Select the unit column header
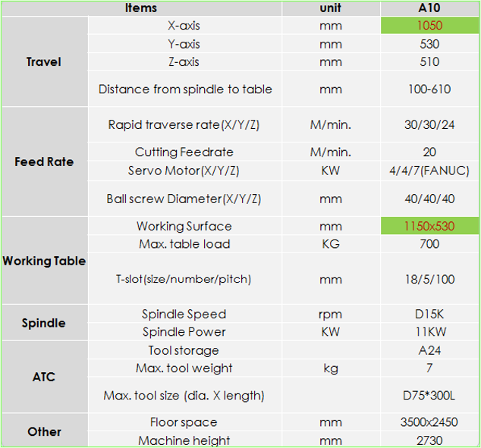The height and width of the screenshot is (448, 481). tap(331, 8)
